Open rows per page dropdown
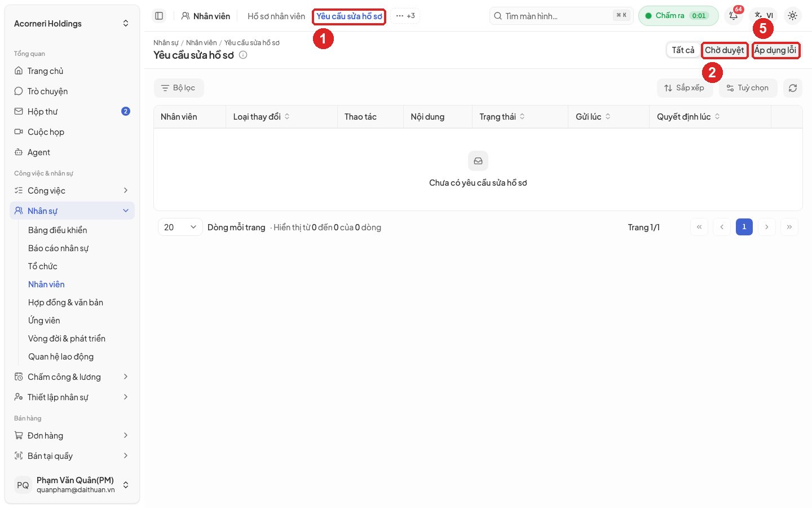 (180, 227)
